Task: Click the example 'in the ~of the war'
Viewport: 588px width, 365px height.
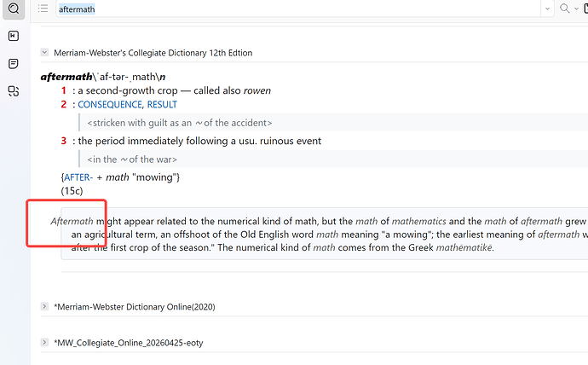Action: (x=132, y=159)
